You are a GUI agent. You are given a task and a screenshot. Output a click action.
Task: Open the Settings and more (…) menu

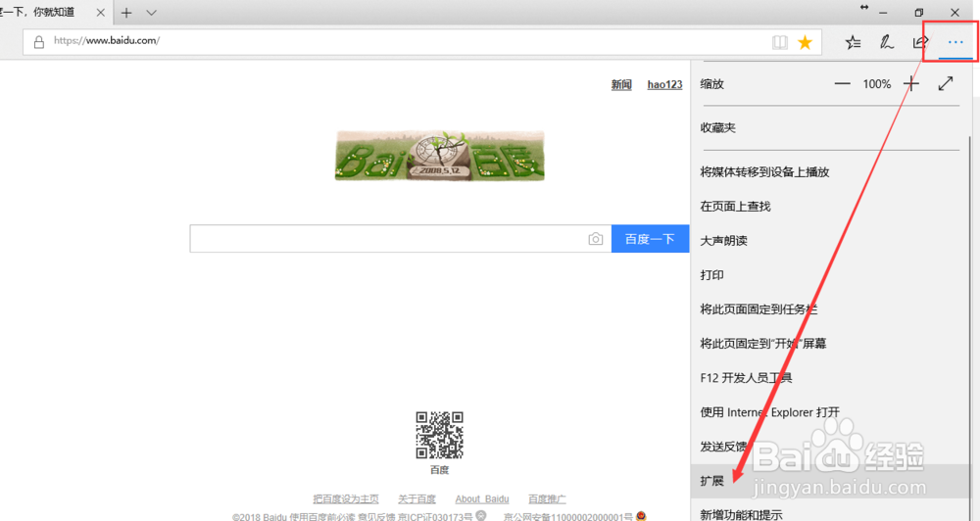955,42
